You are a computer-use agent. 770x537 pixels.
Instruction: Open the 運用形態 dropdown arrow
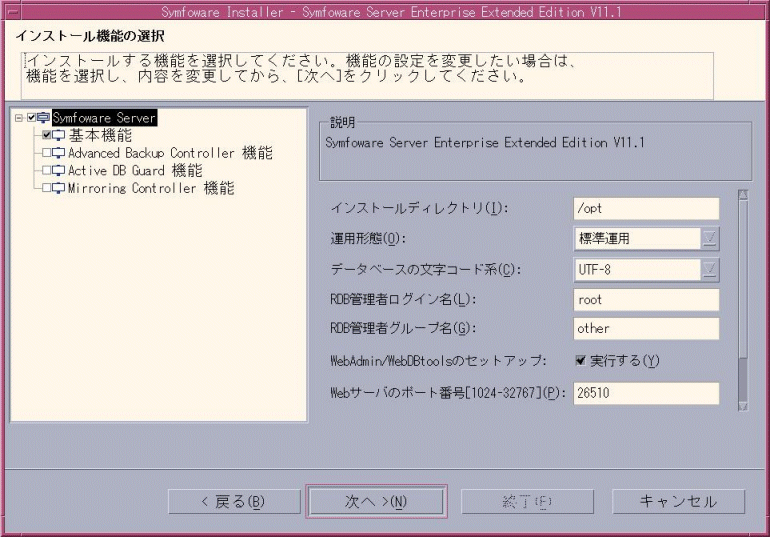[x=710, y=239]
